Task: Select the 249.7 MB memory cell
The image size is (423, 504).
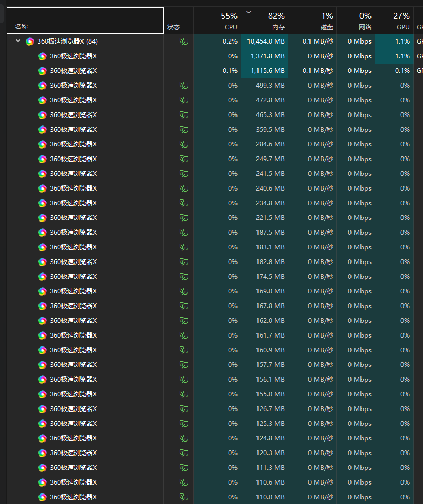Action: click(264, 159)
